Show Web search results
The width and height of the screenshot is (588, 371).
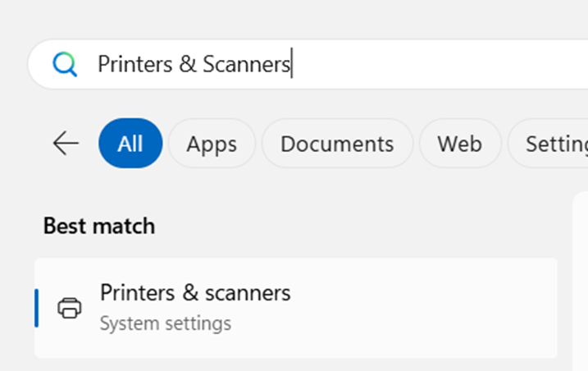459,144
